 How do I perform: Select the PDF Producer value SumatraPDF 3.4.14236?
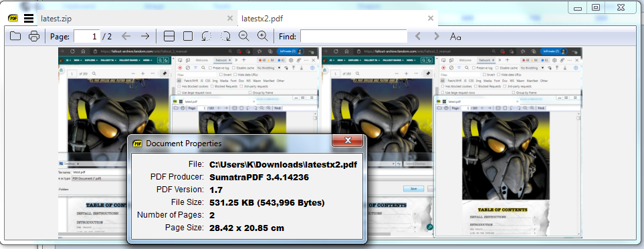[x=259, y=177]
